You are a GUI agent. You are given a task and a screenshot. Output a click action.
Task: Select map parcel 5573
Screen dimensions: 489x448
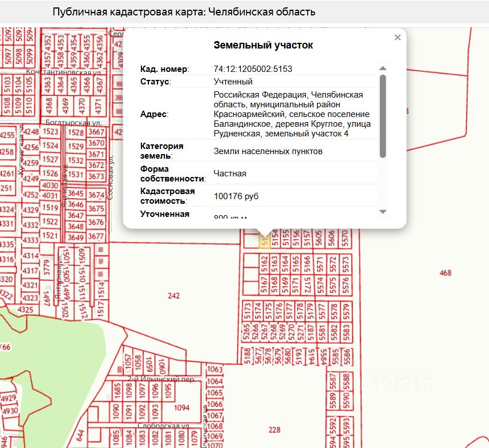(346, 264)
